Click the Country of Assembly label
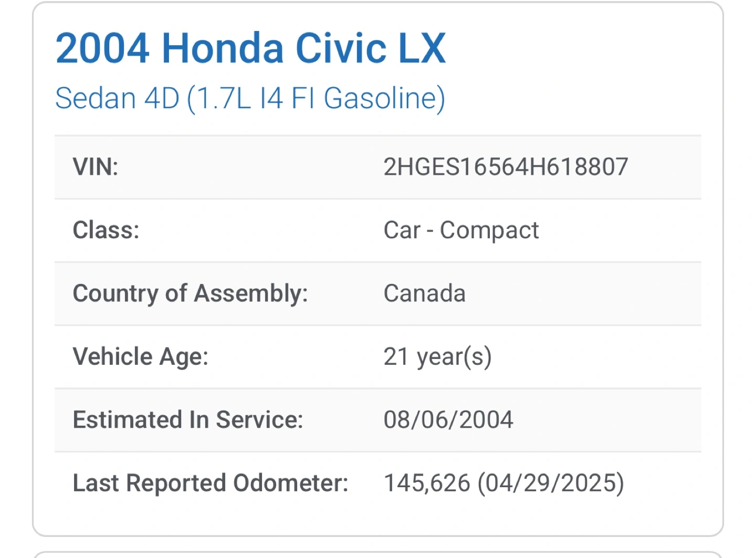The width and height of the screenshot is (756, 558). click(190, 293)
